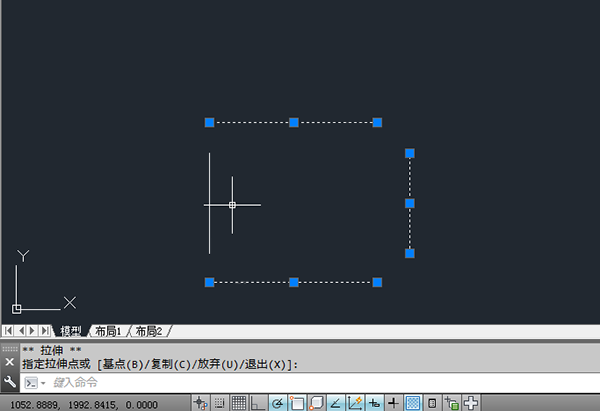Close the command line window
This screenshot has height=411, width=600.
click(10, 362)
